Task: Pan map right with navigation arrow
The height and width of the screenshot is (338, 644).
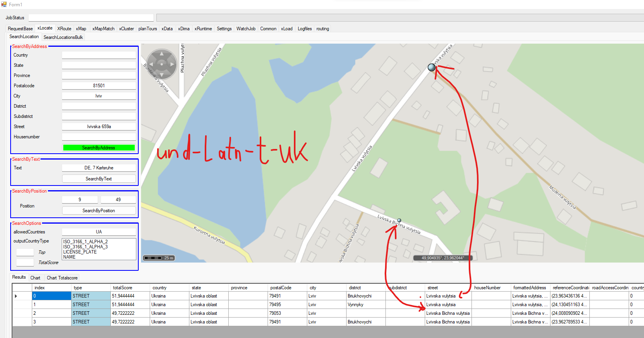Action: point(172,64)
